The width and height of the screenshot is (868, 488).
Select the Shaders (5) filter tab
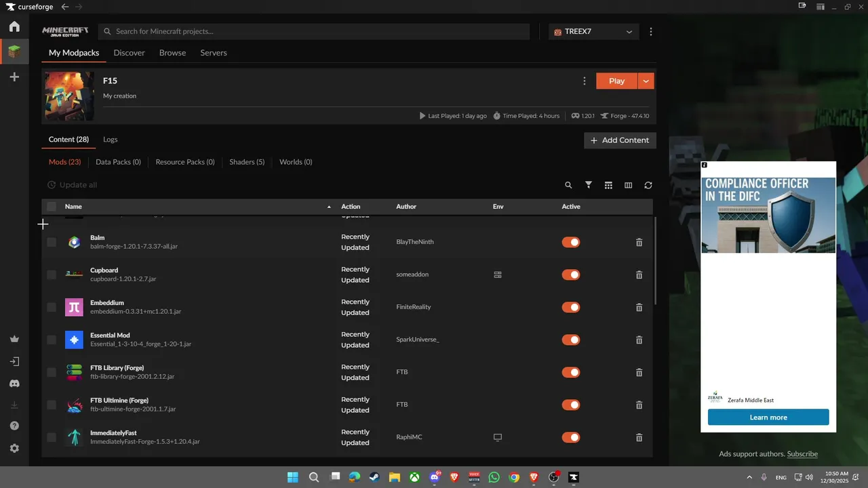pos(247,162)
